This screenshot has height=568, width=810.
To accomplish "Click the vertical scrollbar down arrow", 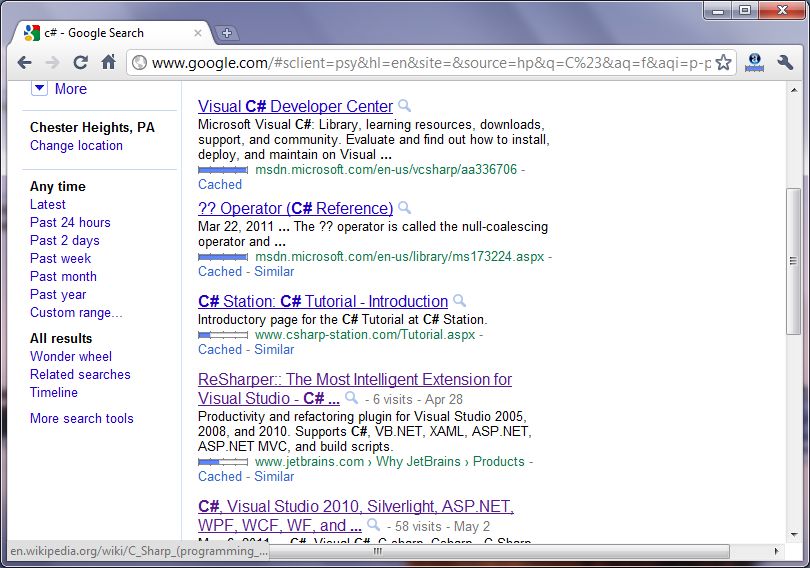I will [x=793, y=535].
